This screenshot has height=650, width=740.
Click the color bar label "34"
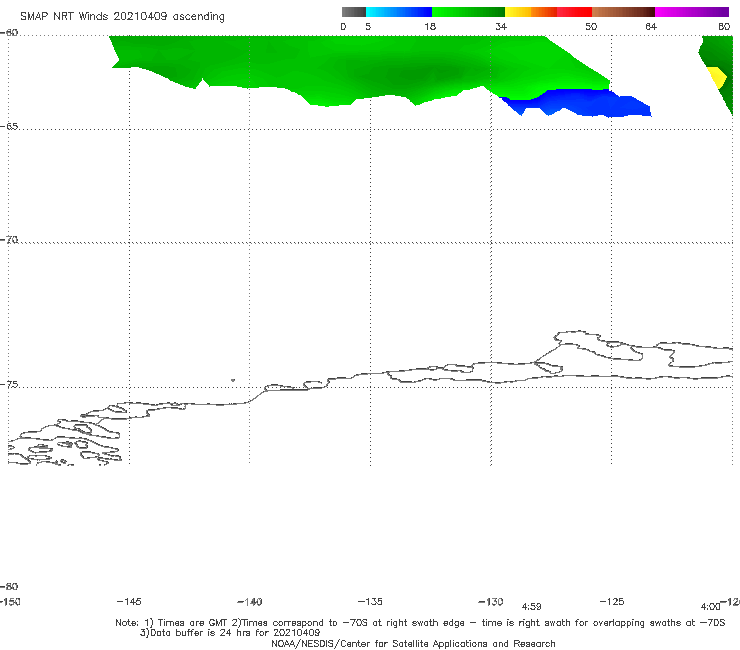(501, 27)
